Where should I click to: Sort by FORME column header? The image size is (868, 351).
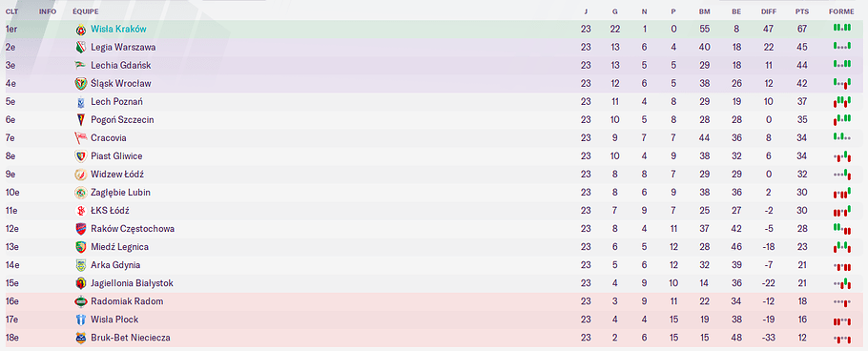[841, 11]
